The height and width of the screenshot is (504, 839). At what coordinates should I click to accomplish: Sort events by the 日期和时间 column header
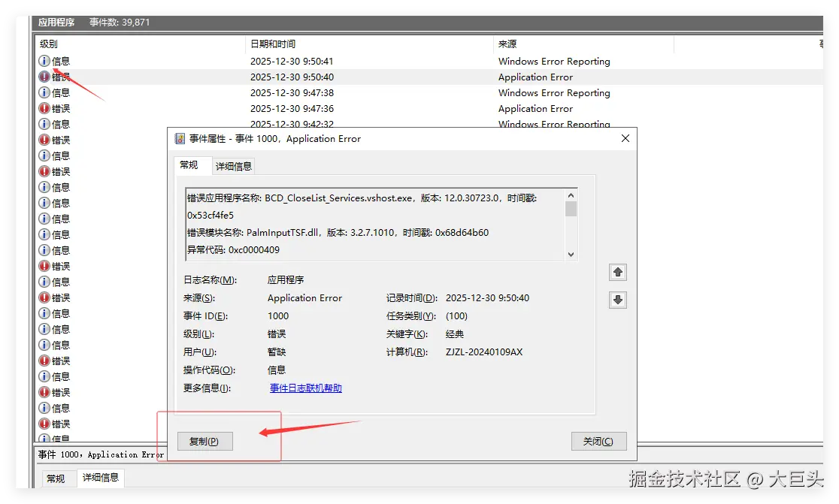point(272,44)
